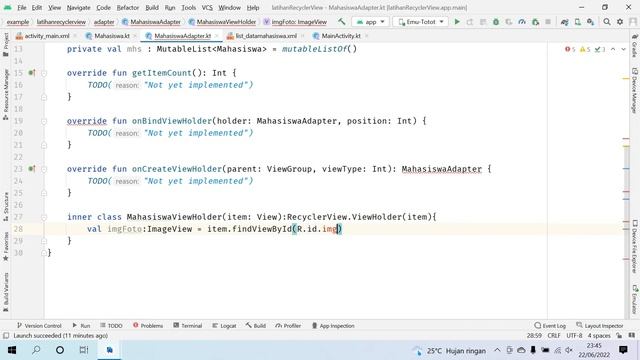640x360 pixels.
Task: Run the app with green play button
Action: (x=457, y=22)
